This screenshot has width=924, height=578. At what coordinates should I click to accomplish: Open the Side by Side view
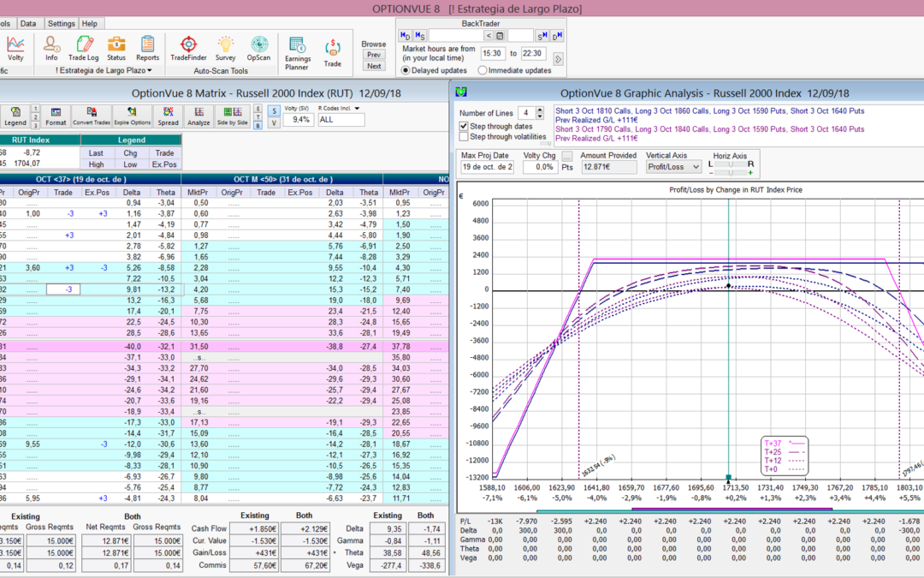(232, 116)
